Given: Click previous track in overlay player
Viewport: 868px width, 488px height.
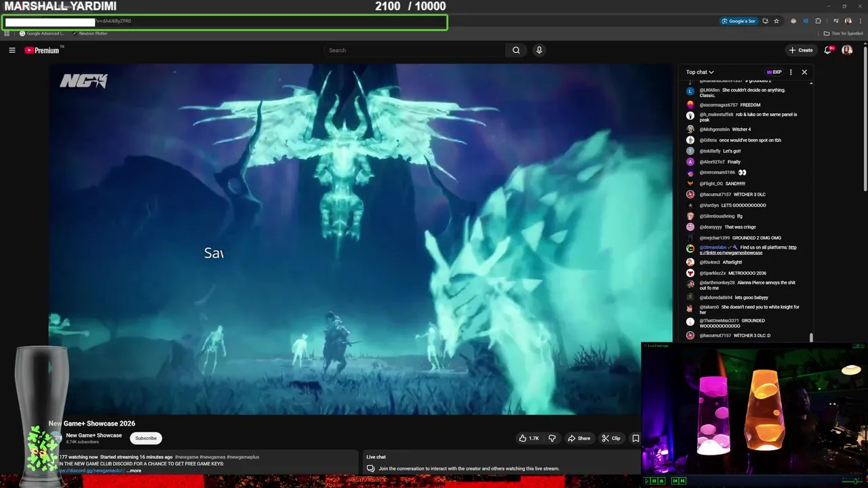Looking at the screenshot, I should [675, 481].
